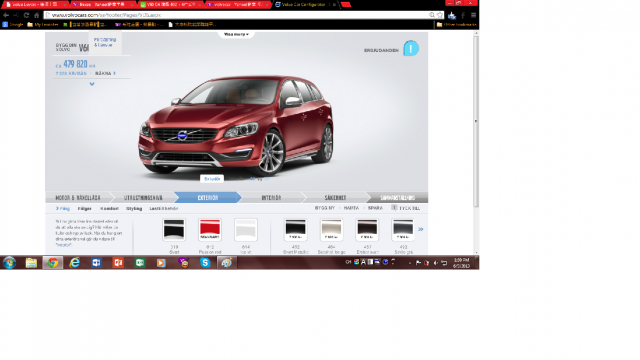
Task: Click the extension icon next to the address bar
Action: pos(452,16)
